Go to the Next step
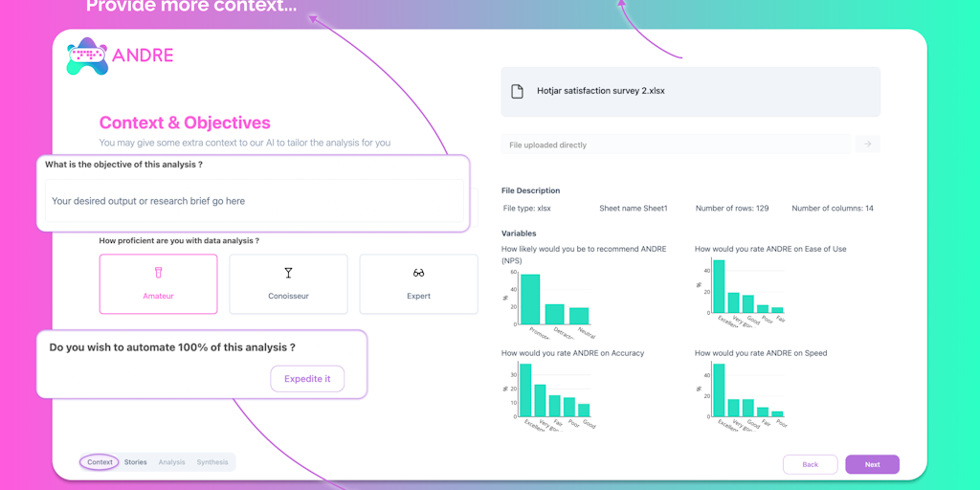This screenshot has width=980, height=490. click(x=873, y=464)
